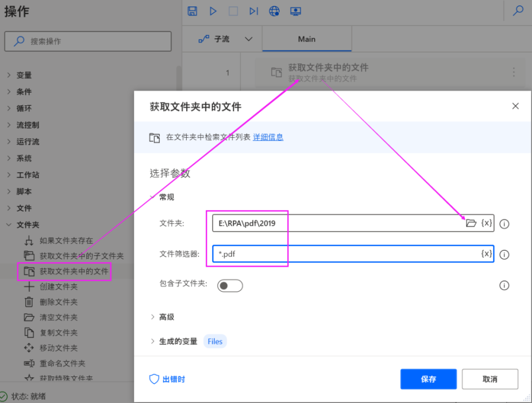Show info for 包含子文件夹 parameter
532x403 pixels.
click(x=504, y=286)
